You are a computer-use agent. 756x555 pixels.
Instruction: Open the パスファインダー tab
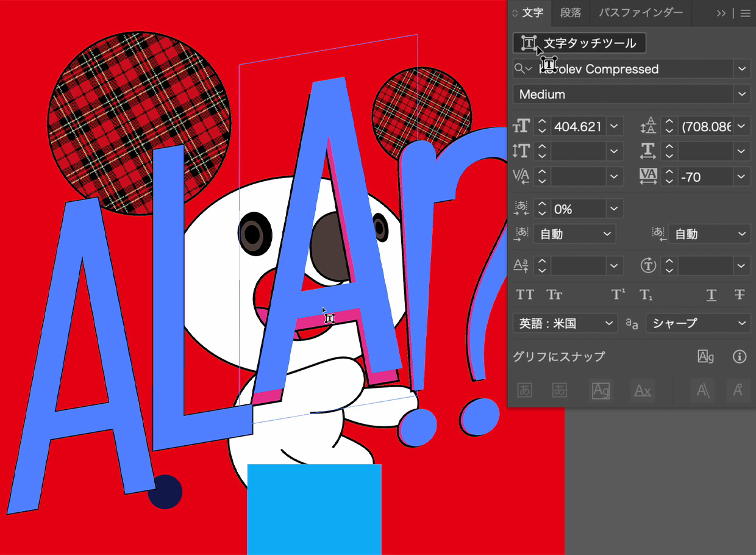pyautogui.click(x=641, y=13)
